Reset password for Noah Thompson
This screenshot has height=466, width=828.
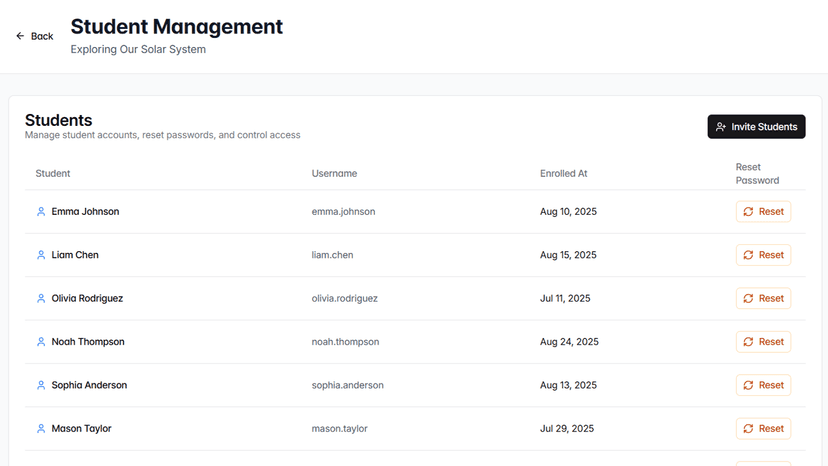coord(763,342)
